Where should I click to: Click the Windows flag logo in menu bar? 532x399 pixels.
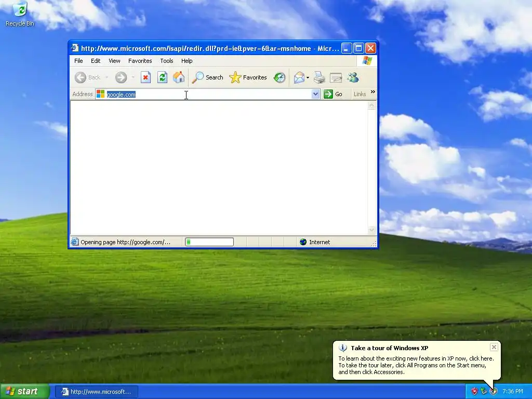[x=367, y=61]
